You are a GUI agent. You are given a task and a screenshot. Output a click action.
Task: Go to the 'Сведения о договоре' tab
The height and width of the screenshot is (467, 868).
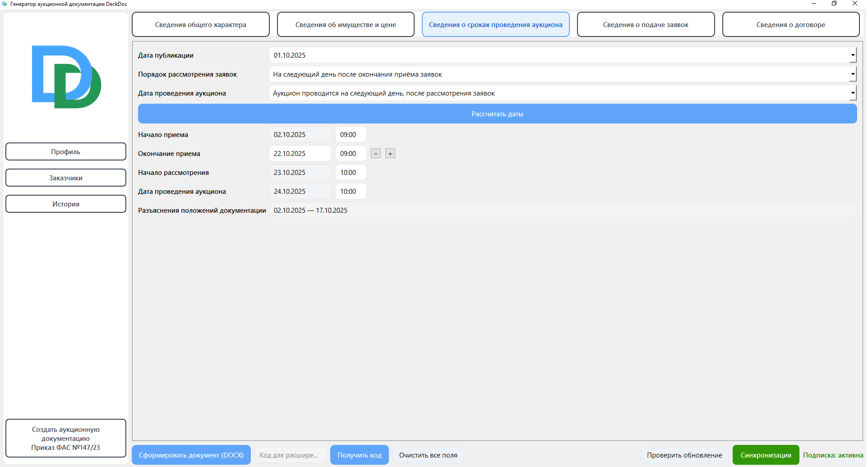[790, 25]
